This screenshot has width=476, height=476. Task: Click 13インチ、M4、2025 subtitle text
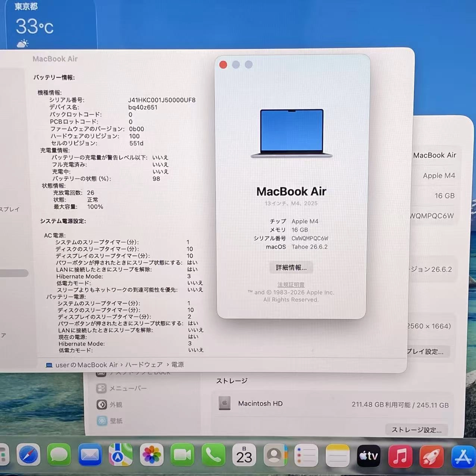click(291, 203)
